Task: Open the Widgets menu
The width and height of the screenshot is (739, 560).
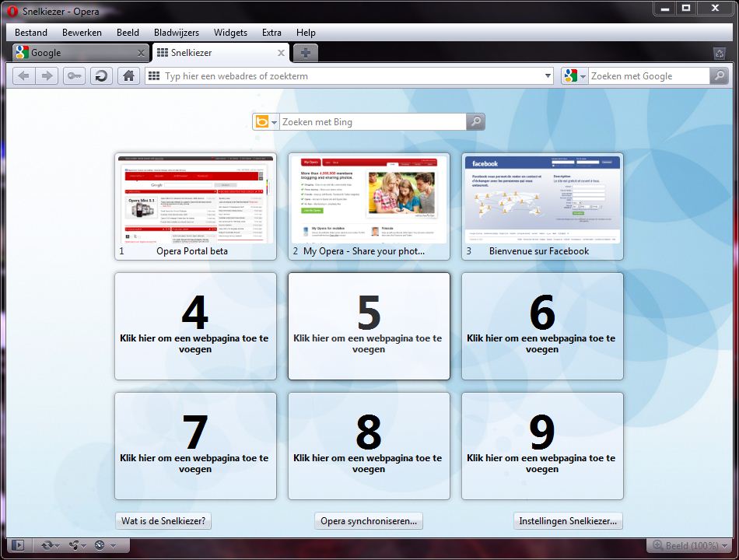Action: (230, 33)
